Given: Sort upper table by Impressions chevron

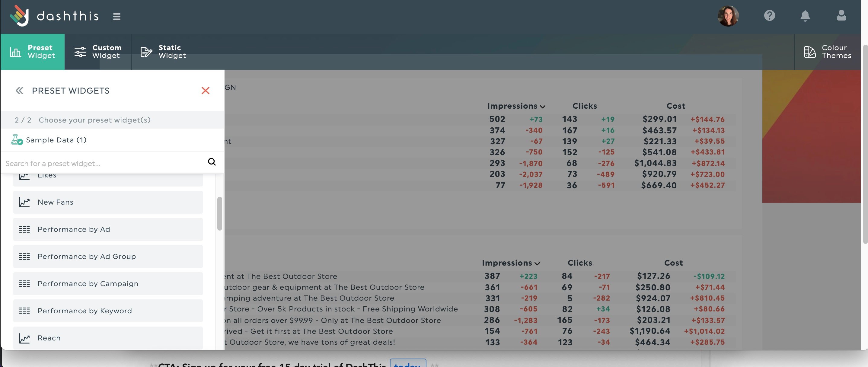Looking at the screenshot, I should [543, 107].
